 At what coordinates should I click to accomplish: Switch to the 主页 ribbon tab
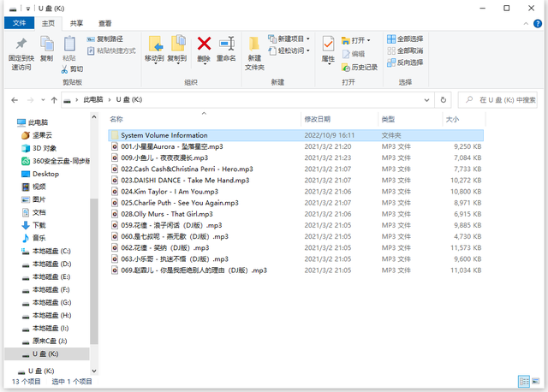coord(48,23)
